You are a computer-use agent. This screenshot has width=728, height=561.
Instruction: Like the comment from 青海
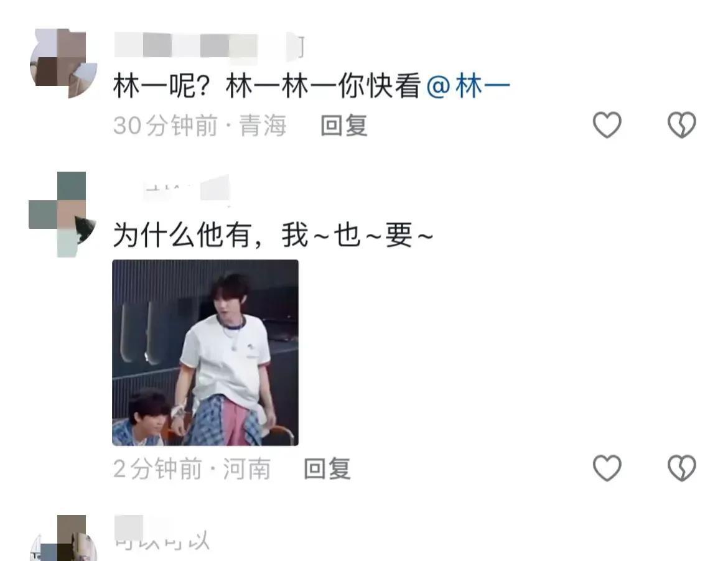(607, 125)
